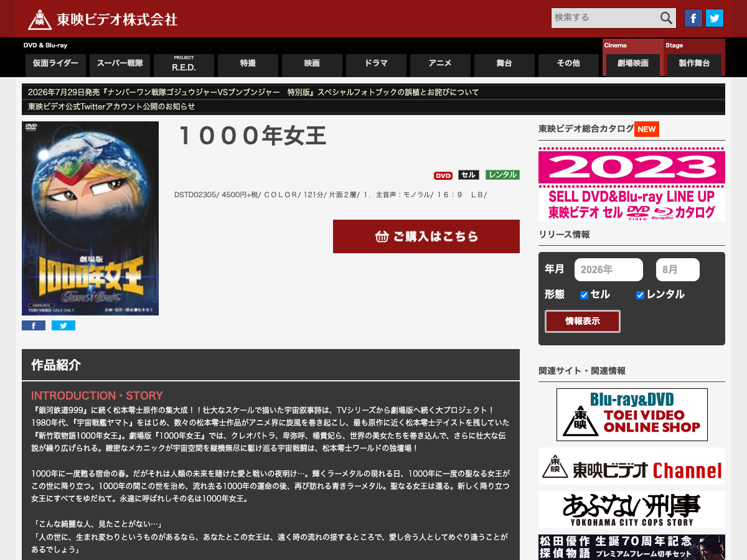The image size is (747, 560).
Task: Share via Twitter button under DVD cover
Action: [63, 325]
